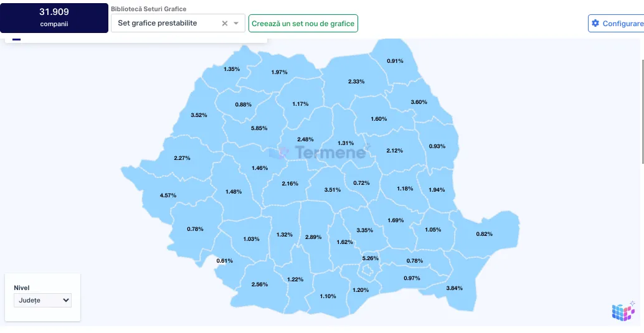Click the map region labeled 0.82%
Viewport: 644px width, 333px height.
pyautogui.click(x=484, y=234)
